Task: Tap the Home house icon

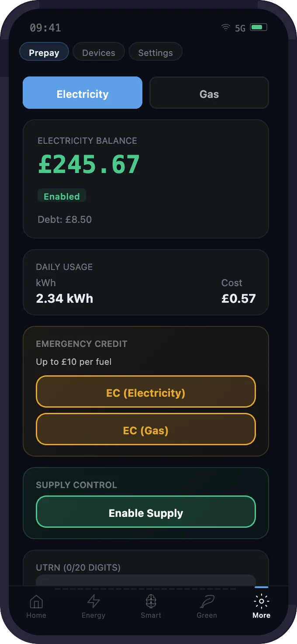Action: 36,602
